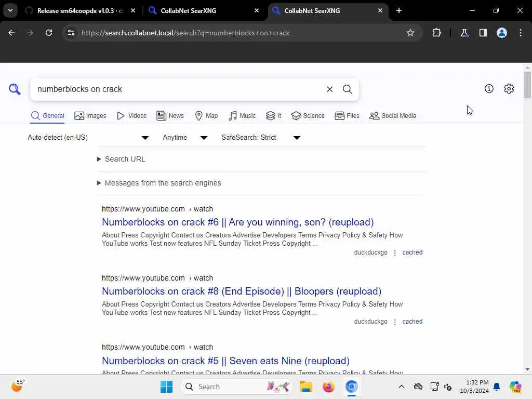Switch to the Videos category tab

point(131,116)
